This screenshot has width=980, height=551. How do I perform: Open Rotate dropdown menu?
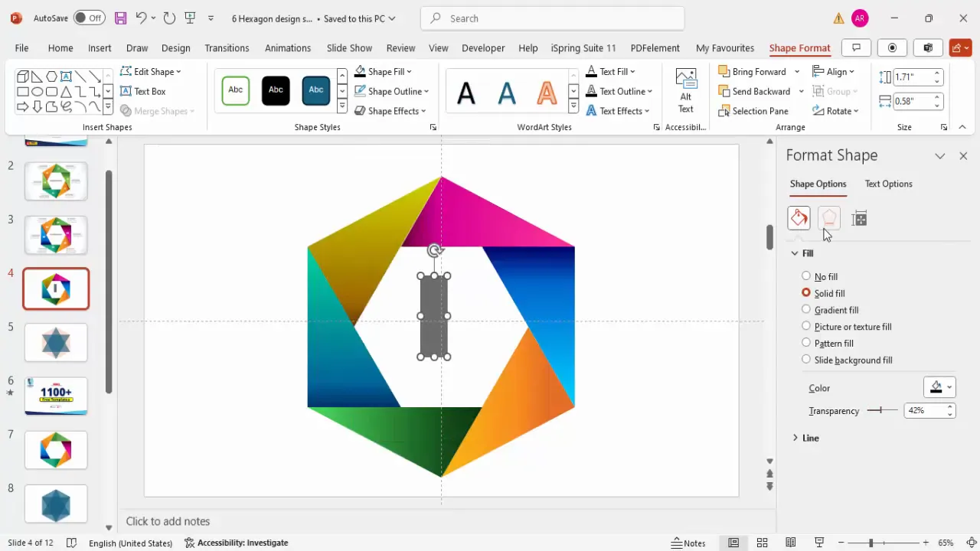(835, 111)
